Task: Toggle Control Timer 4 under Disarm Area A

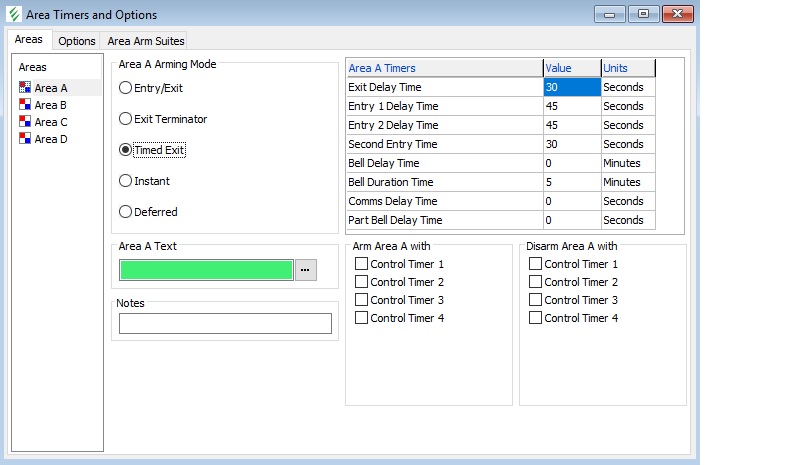Action: click(x=535, y=318)
